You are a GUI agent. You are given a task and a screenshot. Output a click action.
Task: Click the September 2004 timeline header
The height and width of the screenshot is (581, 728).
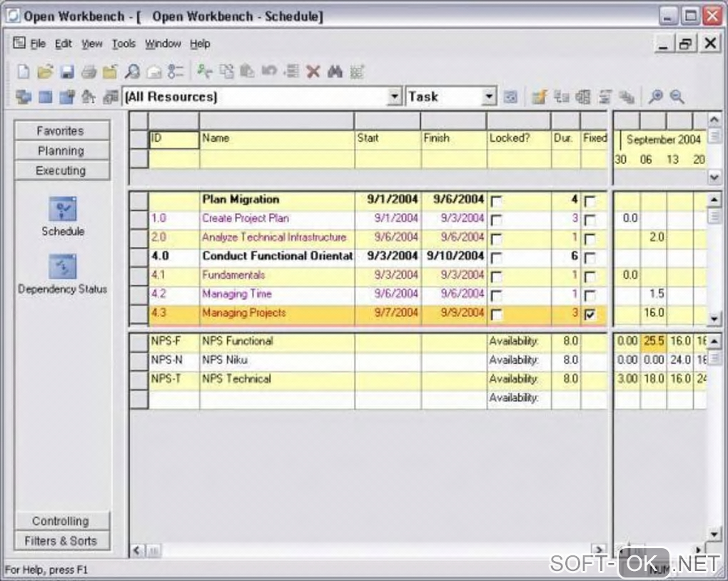(663, 139)
